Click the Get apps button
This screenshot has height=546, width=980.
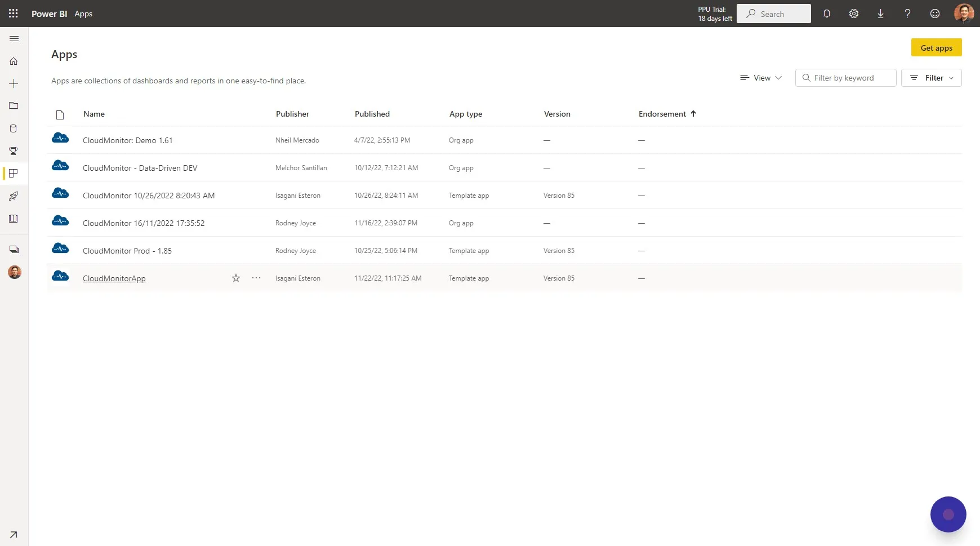[x=937, y=48]
